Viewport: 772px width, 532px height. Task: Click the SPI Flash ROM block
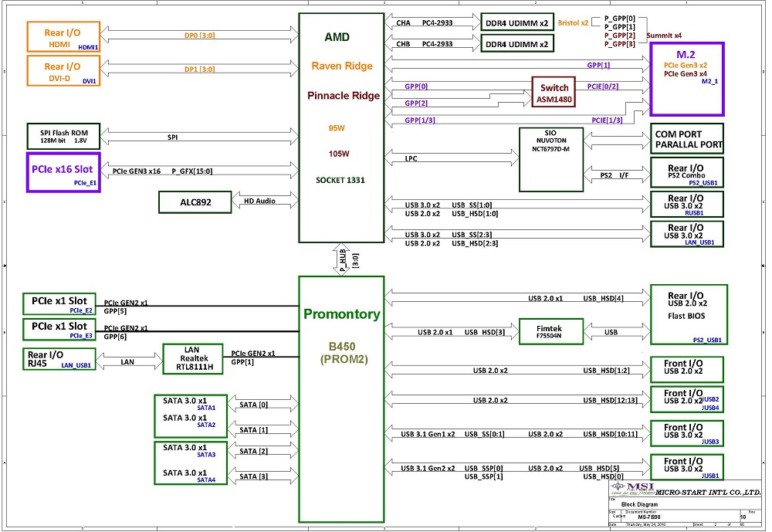click(x=63, y=137)
